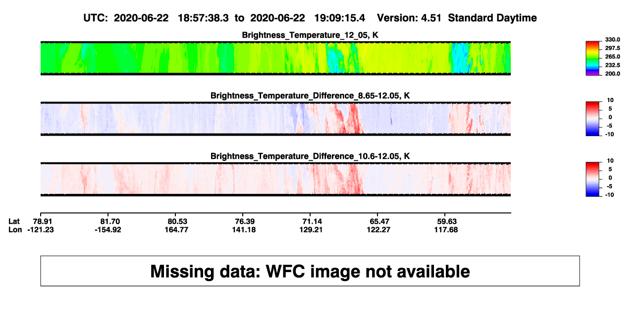Click longitude value 164.77
This screenshot has height=330, width=644.
click(x=176, y=230)
